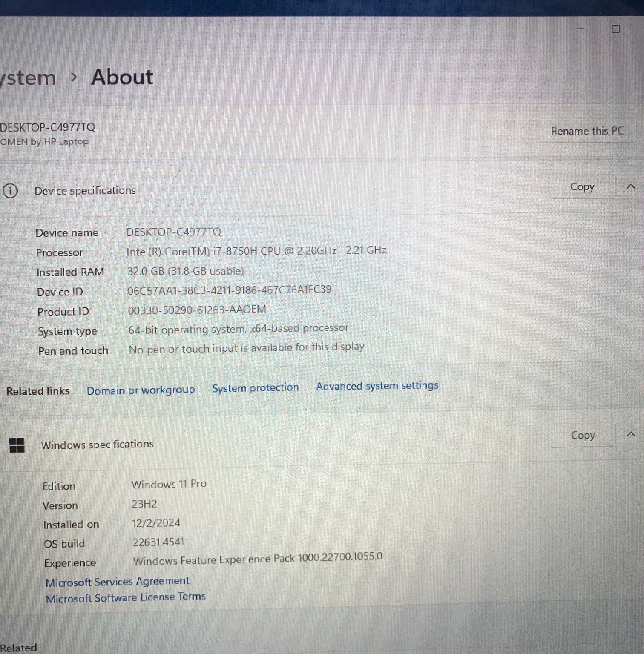Open the System breadcrumb
644x654 pixels.
tap(26, 77)
